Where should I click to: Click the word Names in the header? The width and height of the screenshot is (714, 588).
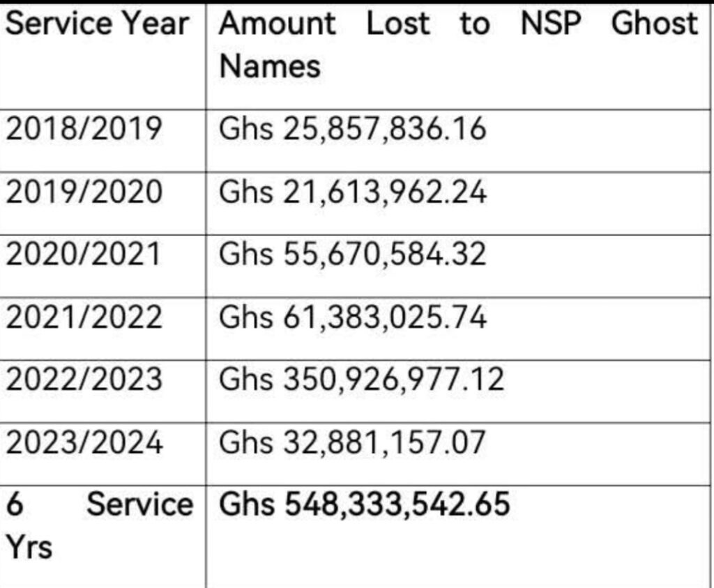tap(270, 66)
